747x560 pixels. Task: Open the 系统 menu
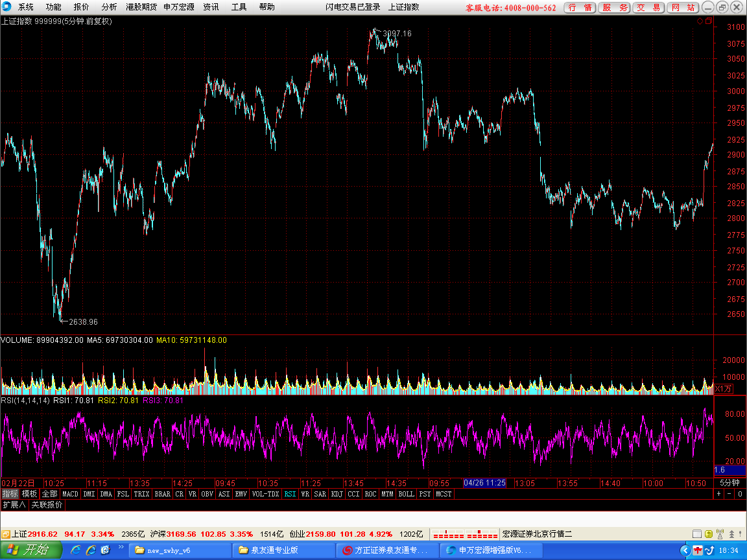(x=26, y=7)
